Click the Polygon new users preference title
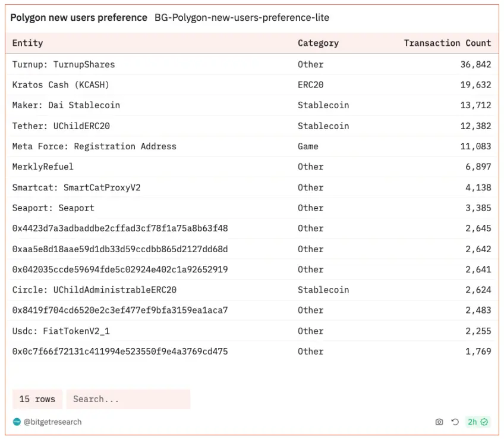The height and width of the screenshot is (439, 504). click(x=78, y=18)
